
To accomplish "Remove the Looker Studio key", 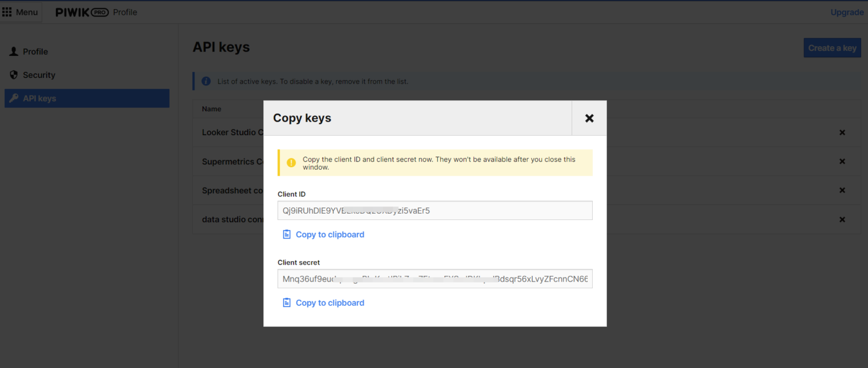I will point(842,132).
